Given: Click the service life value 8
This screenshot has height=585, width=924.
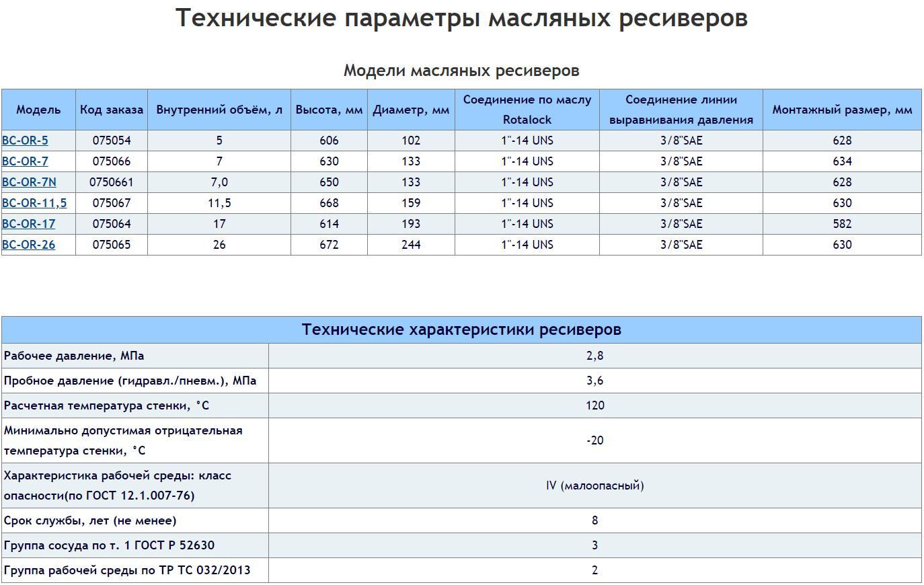Looking at the screenshot, I should (595, 520).
